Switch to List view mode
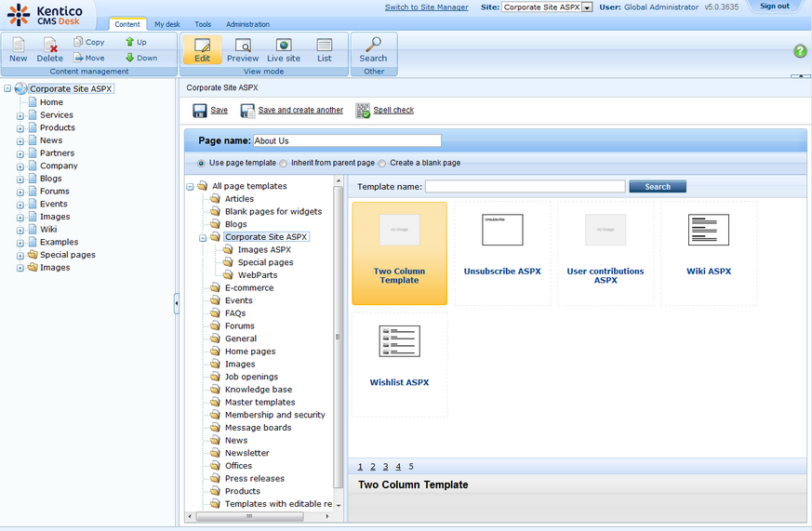 pyautogui.click(x=324, y=45)
